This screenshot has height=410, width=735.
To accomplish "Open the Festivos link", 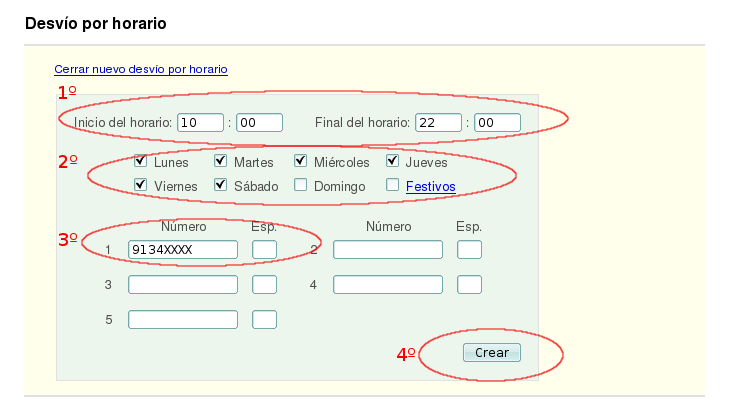I will [x=430, y=186].
